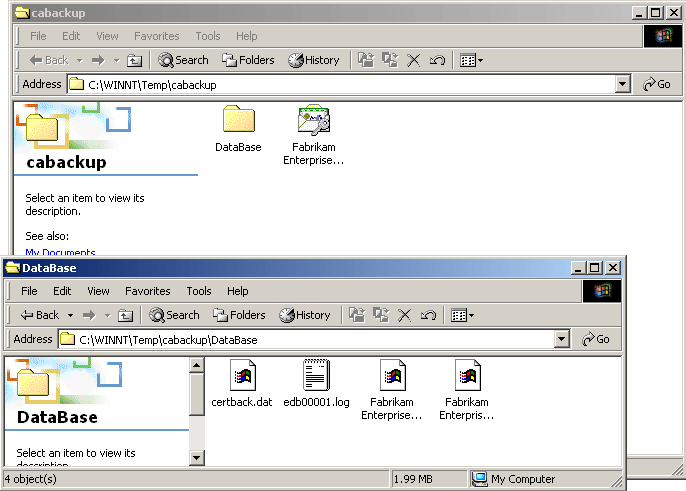Click the Up folder icon in DataBase window
Viewport: 686px width, 491px height.
(x=125, y=315)
